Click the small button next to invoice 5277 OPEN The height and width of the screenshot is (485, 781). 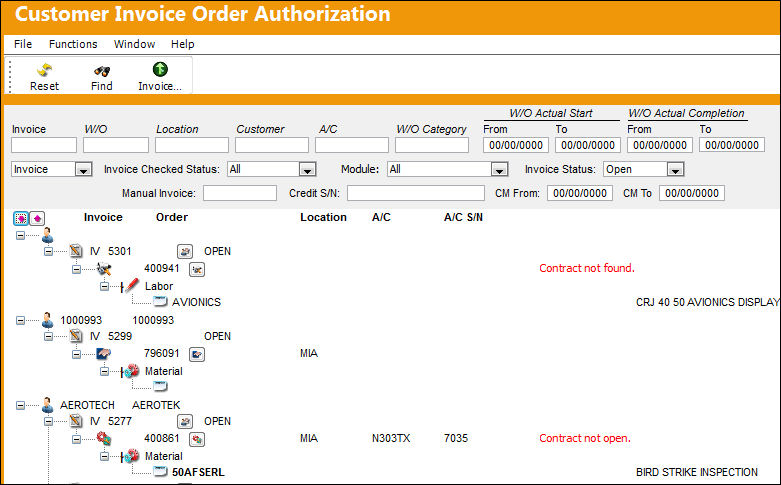tap(185, 422)
